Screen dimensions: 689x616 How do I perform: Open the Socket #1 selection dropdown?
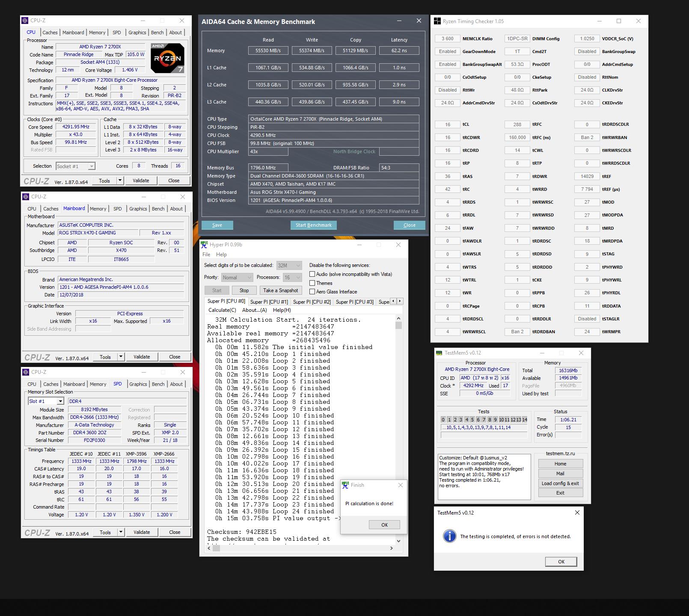(75, 166)
